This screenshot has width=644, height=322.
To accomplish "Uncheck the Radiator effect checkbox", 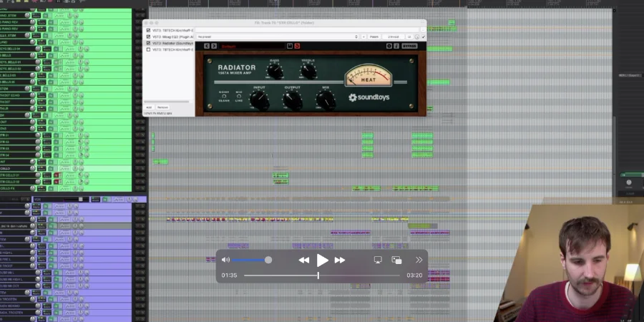I will (x=148, y=43).
